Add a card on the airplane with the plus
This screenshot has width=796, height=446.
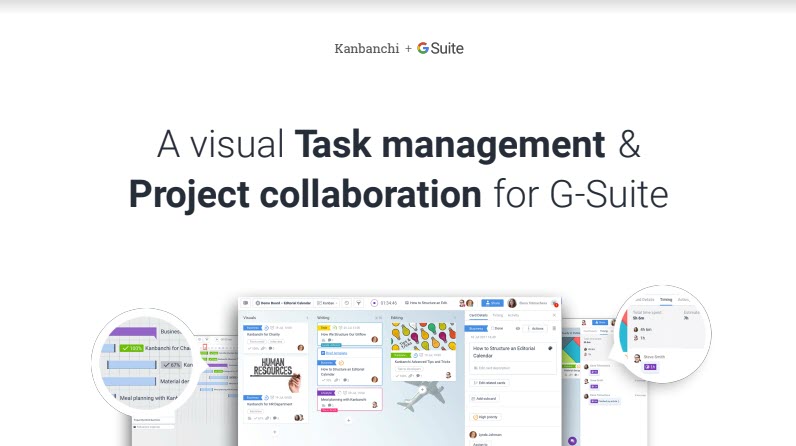[422, 390]
